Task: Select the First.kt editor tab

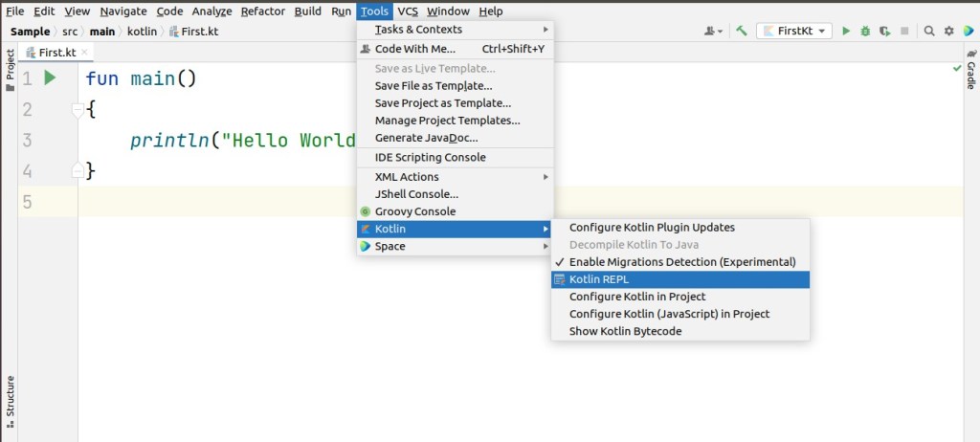Action: pyautogui.click(x=55, y=53)
